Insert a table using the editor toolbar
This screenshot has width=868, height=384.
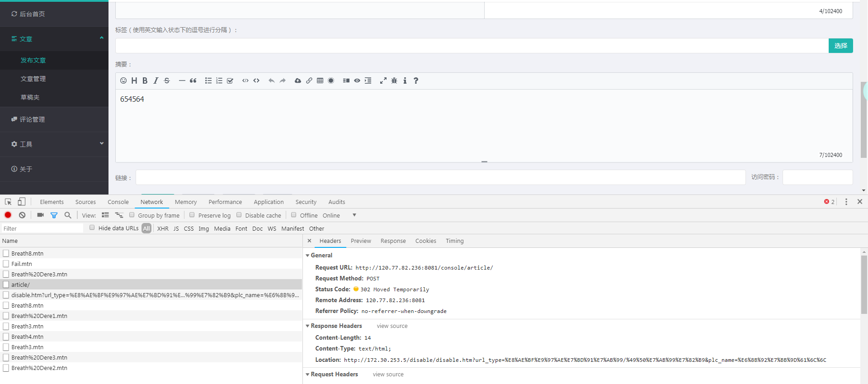[320, 81]
